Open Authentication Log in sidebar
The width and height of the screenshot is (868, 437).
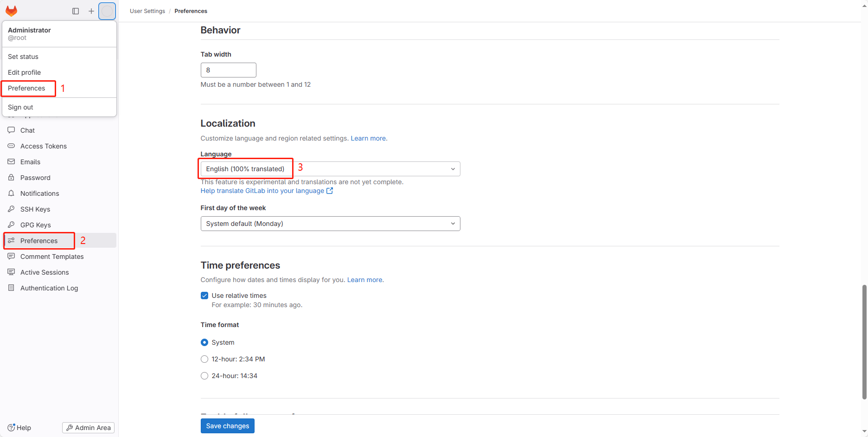click(x=49, y=288)
